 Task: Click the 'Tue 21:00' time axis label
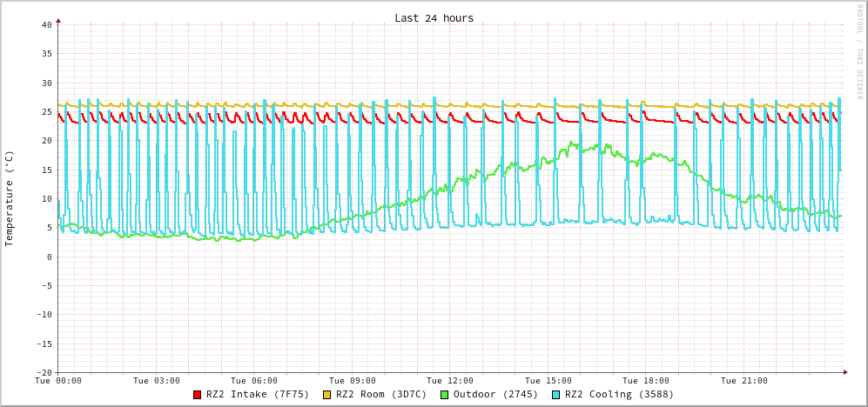tap(744, 381)
